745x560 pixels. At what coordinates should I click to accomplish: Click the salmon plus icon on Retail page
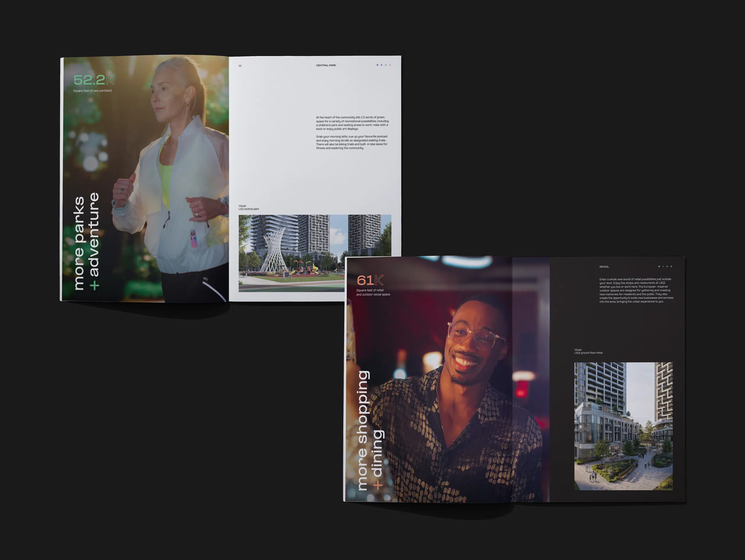point(671,266)
